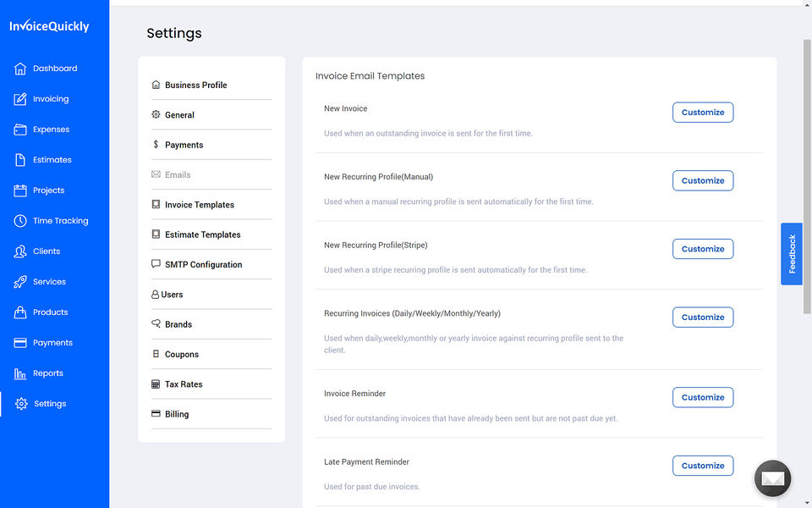Click the General gear icon
812x508 pixels.
[156, 114]
